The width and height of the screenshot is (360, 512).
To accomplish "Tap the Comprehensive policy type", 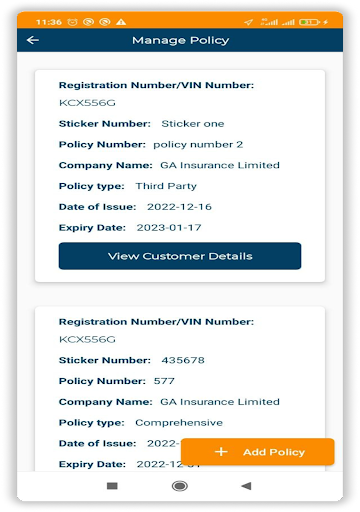I will coord(179,423).
